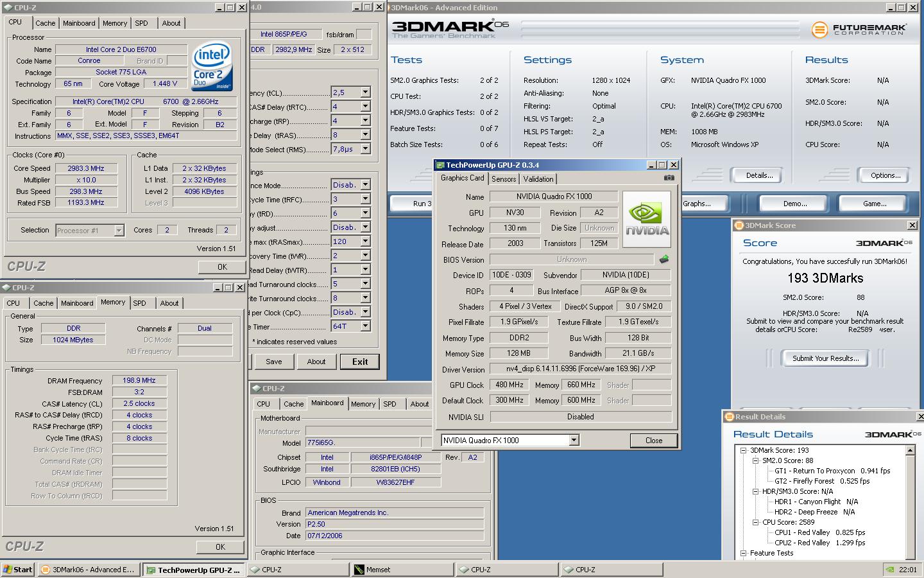Open Memory tab in CPU-Z motherboard window
The height and width of the screenshot is (578, 924).
point(363,404)
